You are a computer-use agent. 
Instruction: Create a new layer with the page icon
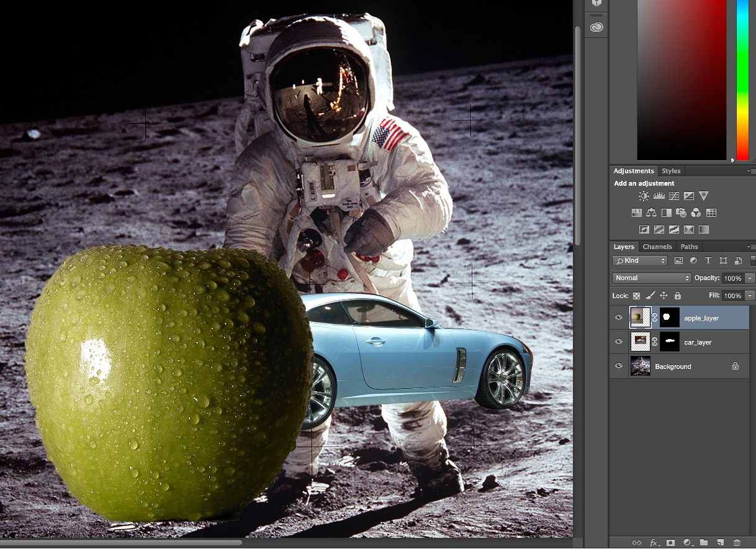pos(721,542)
